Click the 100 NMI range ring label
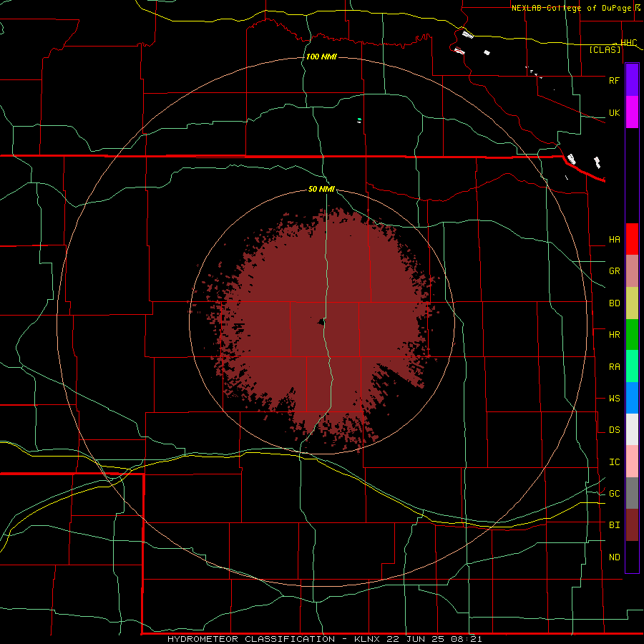The width and height of the screenshot is (644, 644). [321, 57]
